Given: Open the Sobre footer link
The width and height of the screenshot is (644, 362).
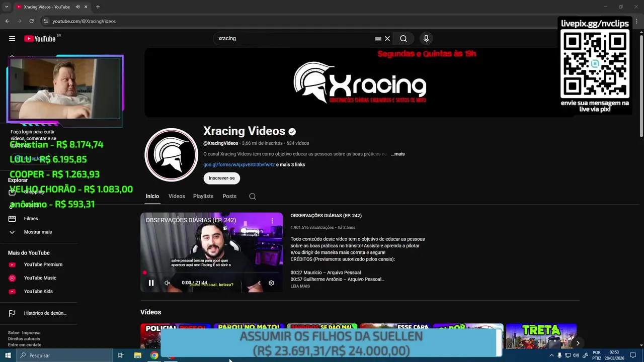Looking at the screenshot, I should pyautogui.click(x=14, y=333).
